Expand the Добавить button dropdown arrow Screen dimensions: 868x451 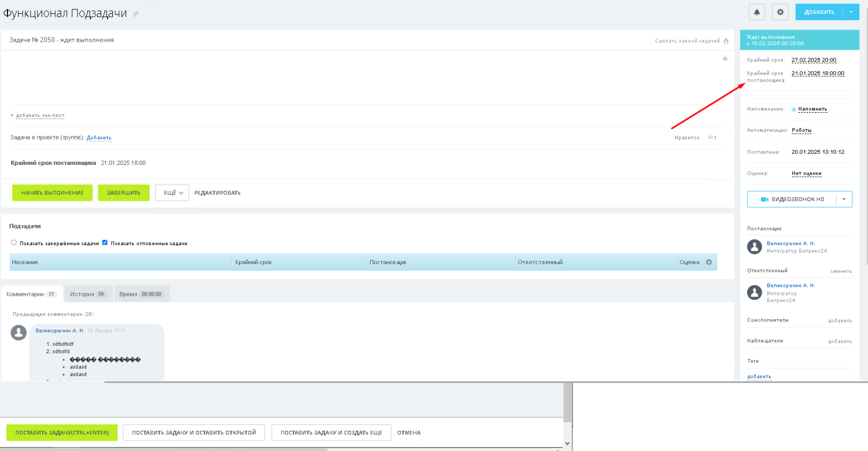tap(851, 12)
